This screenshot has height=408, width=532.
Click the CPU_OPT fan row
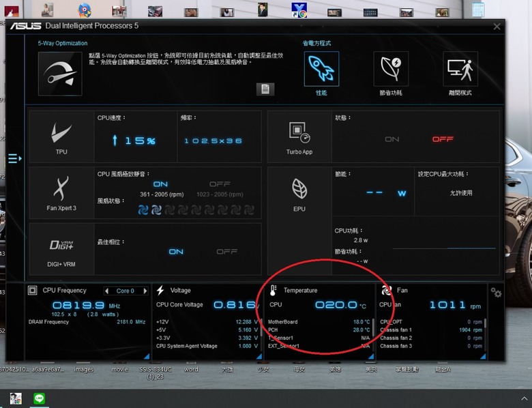pyautogui.click(x=431, y=322)
